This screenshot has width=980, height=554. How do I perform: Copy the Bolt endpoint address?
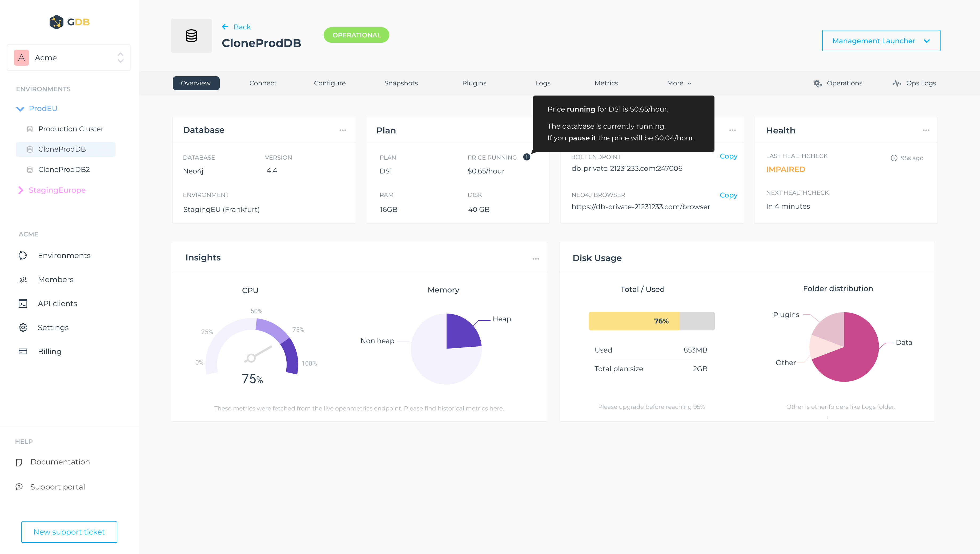point(728,156)
